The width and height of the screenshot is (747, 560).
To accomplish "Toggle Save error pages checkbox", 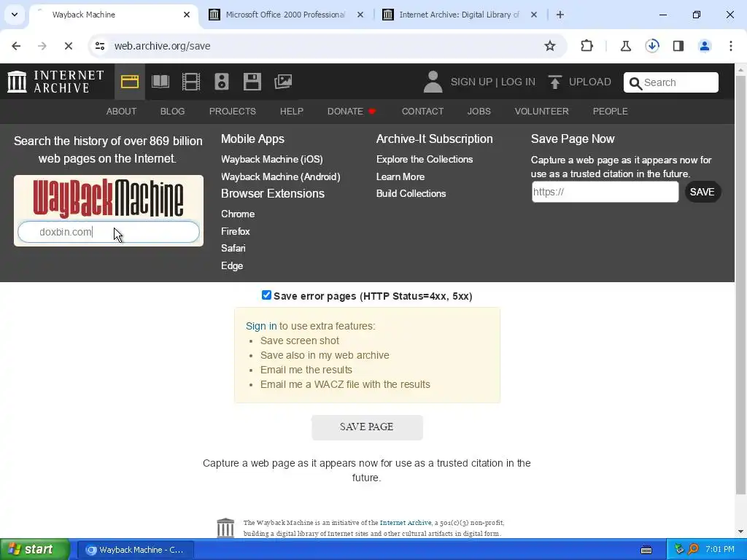I will (x=266, y=295).
